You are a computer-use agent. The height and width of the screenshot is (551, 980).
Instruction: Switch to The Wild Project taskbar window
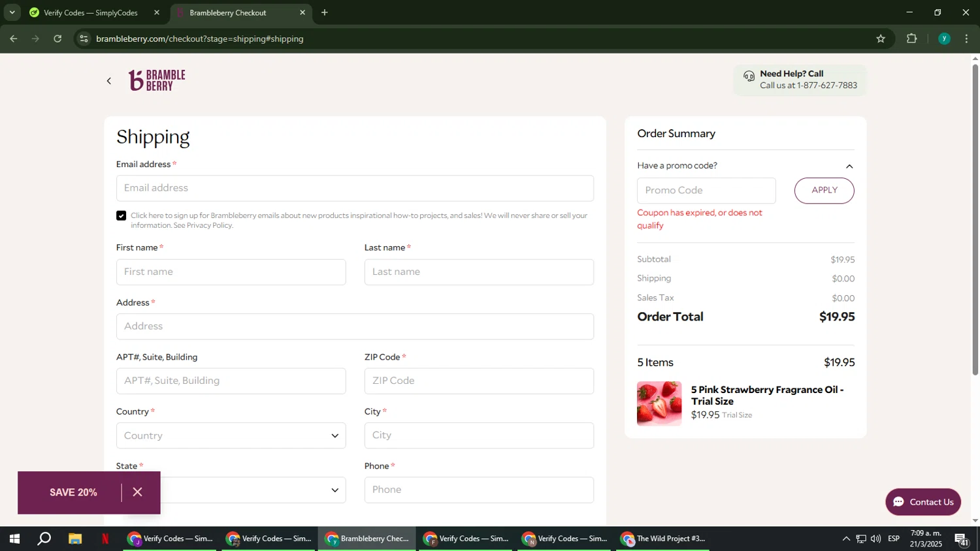tap(662, 539)
